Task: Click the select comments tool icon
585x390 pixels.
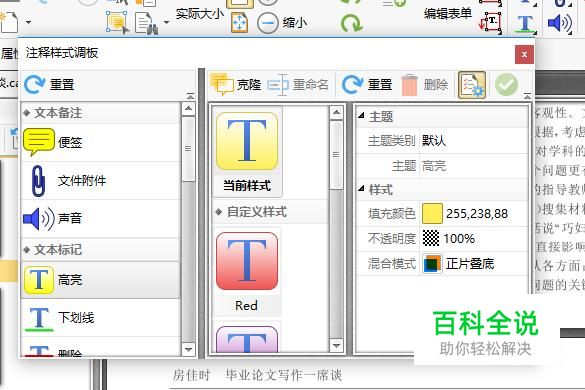Action: tap(117, 22)
